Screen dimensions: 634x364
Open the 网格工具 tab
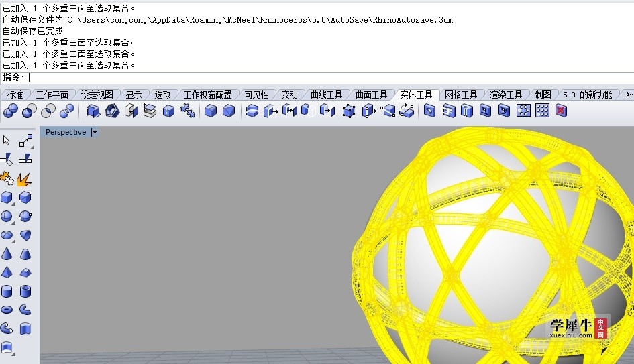click(461, 95)
